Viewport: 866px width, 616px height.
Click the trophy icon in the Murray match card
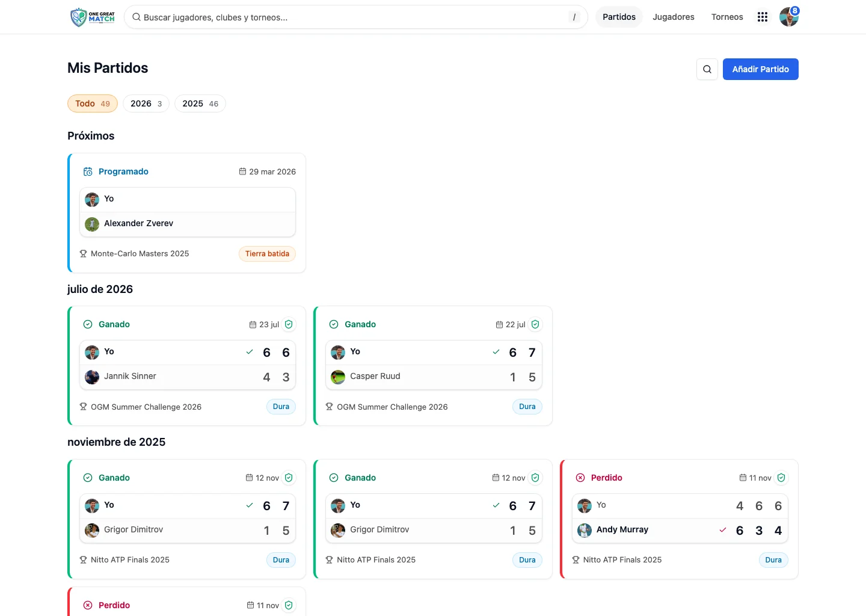(576, 560)
